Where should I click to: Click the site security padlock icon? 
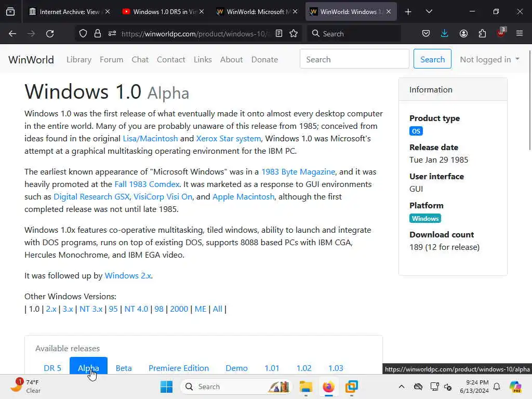click(98, 34)
